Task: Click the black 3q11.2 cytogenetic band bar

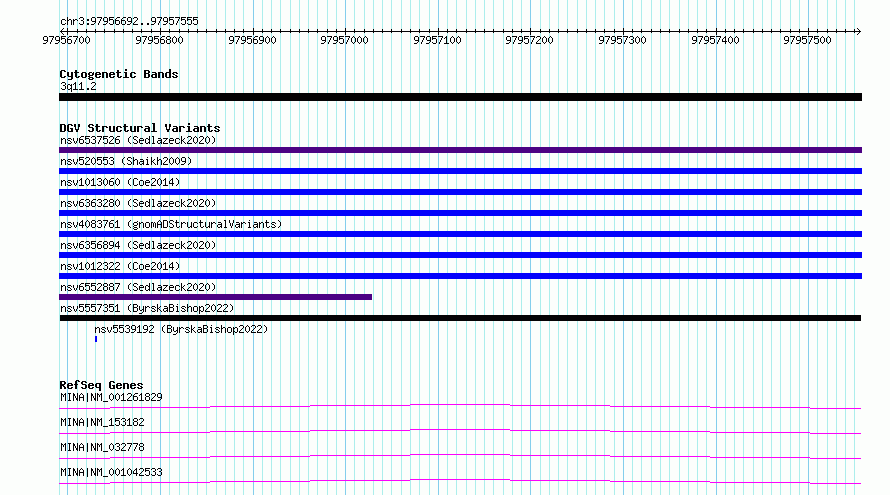Action: pos(460,97)
